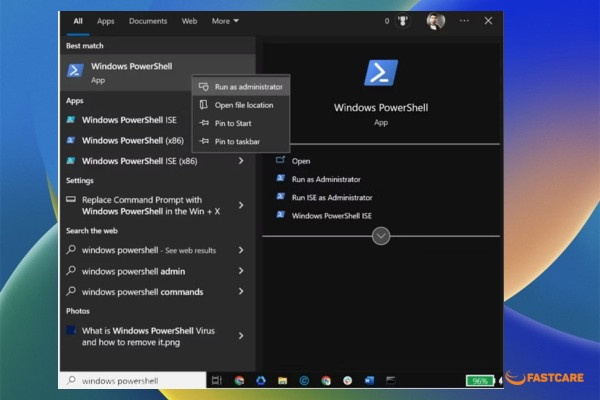The height and width of the screenshot is (400, 600).
Task: Close the search panel with the X
Action: 488,21
